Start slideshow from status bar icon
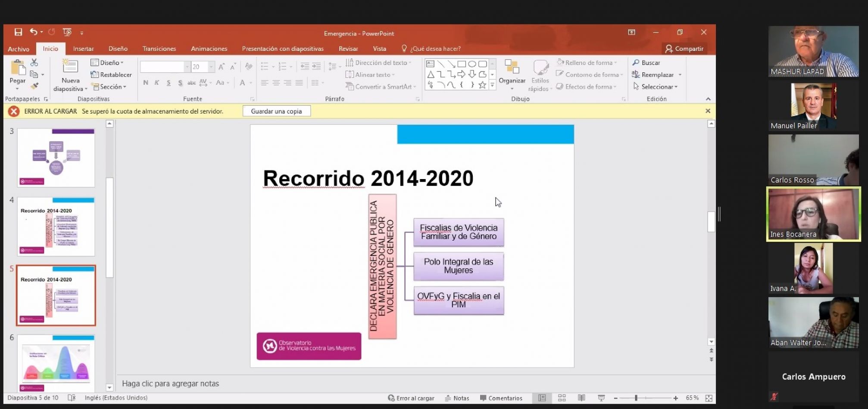The image size is (868, 409). (601, 398)
